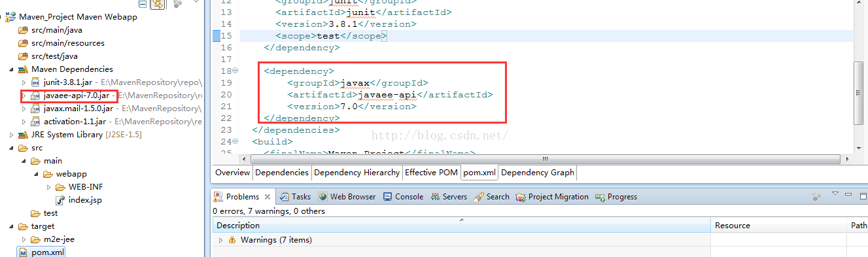
Task: Click the Collapse All icon in Package Explorer
Action: tap(143, 4)
